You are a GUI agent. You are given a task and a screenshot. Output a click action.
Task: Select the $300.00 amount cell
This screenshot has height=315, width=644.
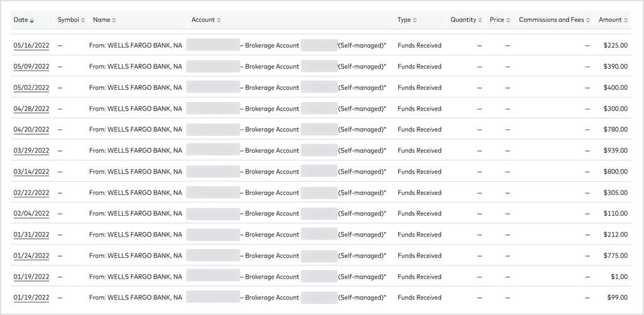pyautogui.click(x=615, y=109)
